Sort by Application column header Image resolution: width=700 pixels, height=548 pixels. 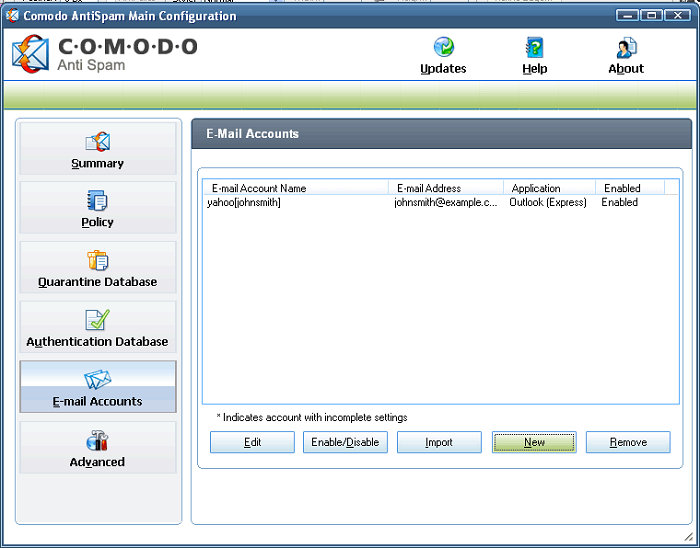[x=550, y=188]
